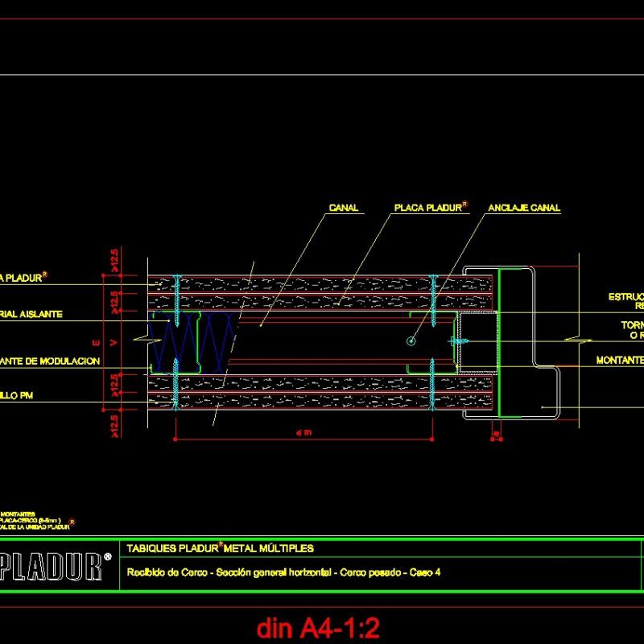Click the break-line symbol near TORNILLO
Screen dimensions: 644x644
click(578, 340)
